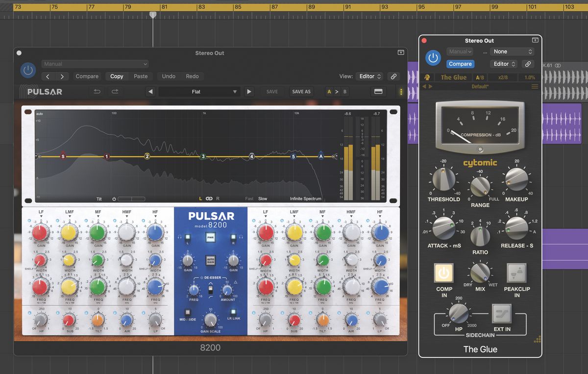Open the hamburger preset menu under The Glue header
The width and height of the screenshot is (588, 374).
pyautogui.click(x=533, y=86)
